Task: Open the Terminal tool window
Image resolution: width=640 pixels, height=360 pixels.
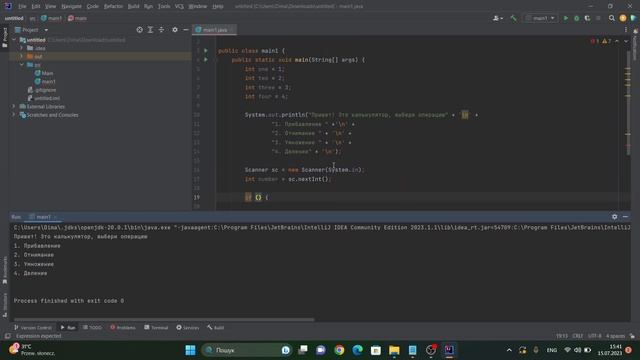Action: click(156, 327)
